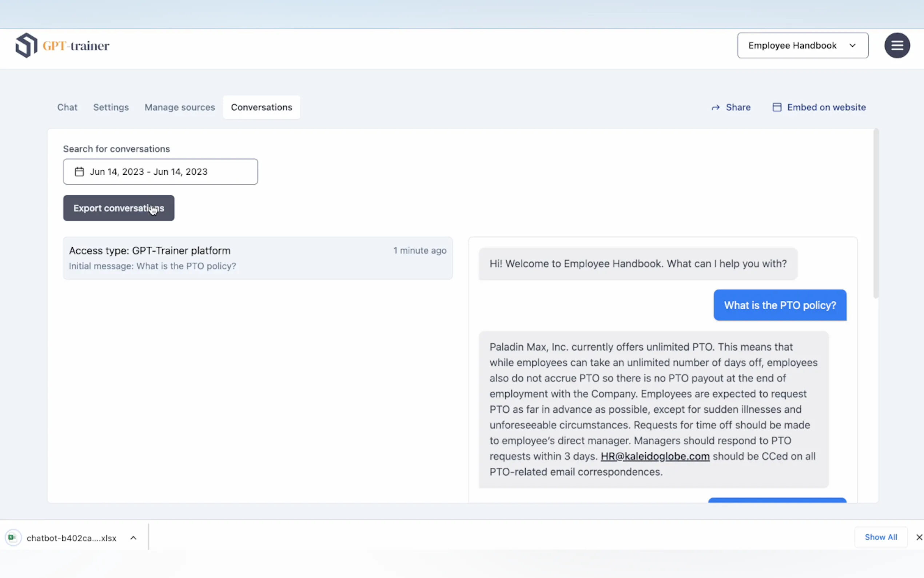Go to Manage sources tab
The image size is (924, 578).
[180, 107]
